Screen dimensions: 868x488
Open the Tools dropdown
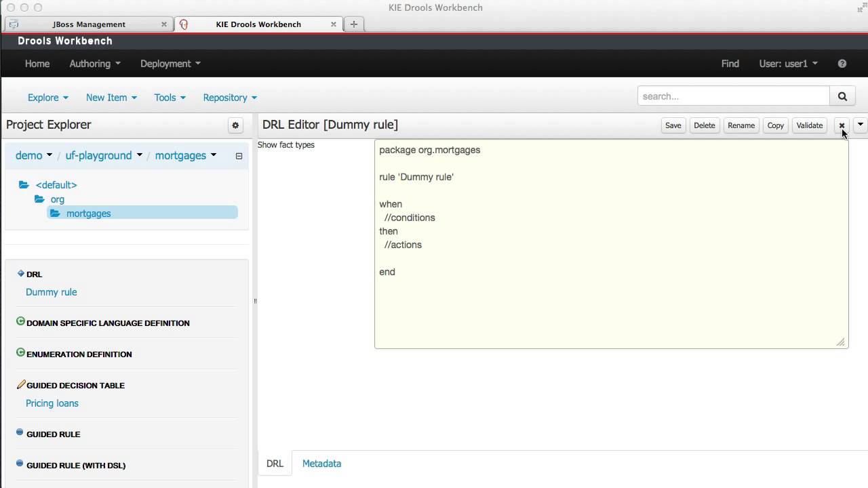(170, 98)
